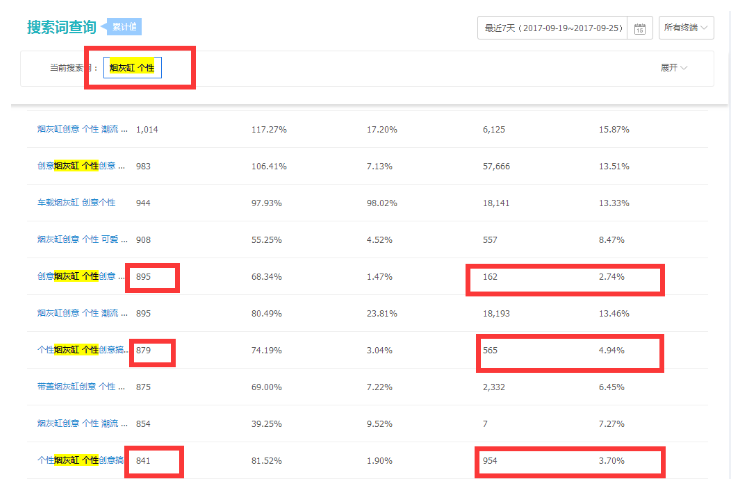Click the 累计值 badge beside the title
The width and height of the screenshot is (741, 482).
pyautogui.click(x=124, y=27)
